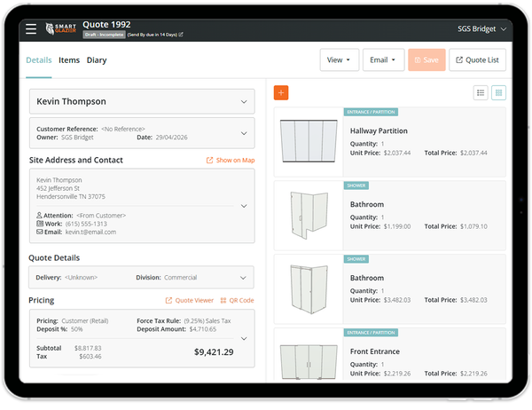
Task: Open the Front Entrance item thumbnail
Action: click(x=309, y=361)
